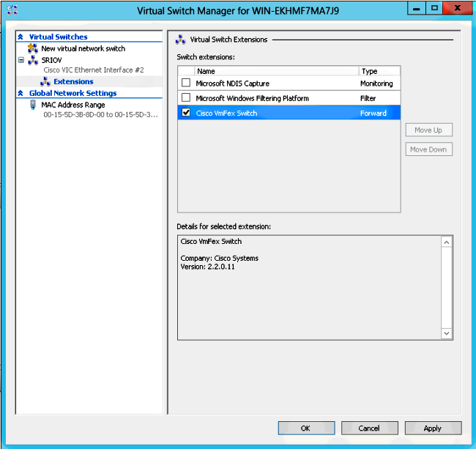Click the Virtual Switch Extensions header icon
The image size is (476, 449).
click(181, 40)
